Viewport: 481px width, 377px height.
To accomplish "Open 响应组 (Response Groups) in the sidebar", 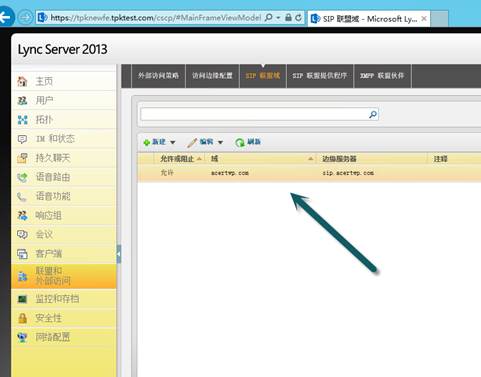I will (63, 215).
